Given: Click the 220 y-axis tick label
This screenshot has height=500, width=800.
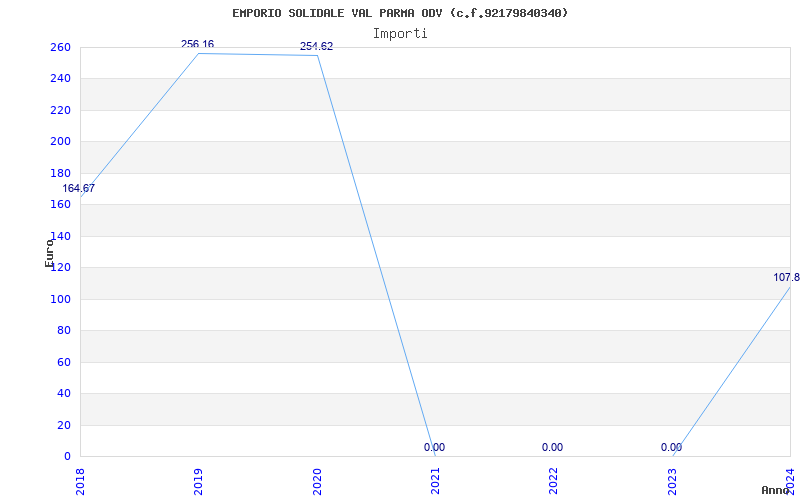Looking at the screenshot, I should pos(60,110).
